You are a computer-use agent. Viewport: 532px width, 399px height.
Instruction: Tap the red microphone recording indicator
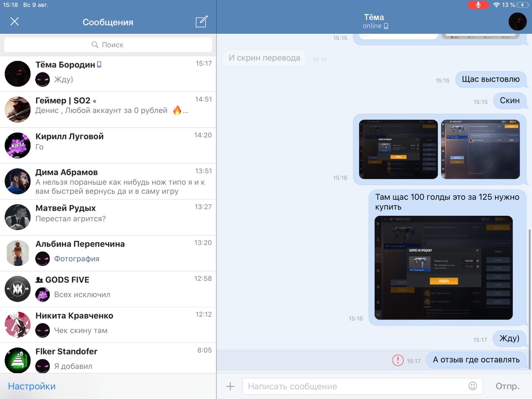tap(478, 5)
